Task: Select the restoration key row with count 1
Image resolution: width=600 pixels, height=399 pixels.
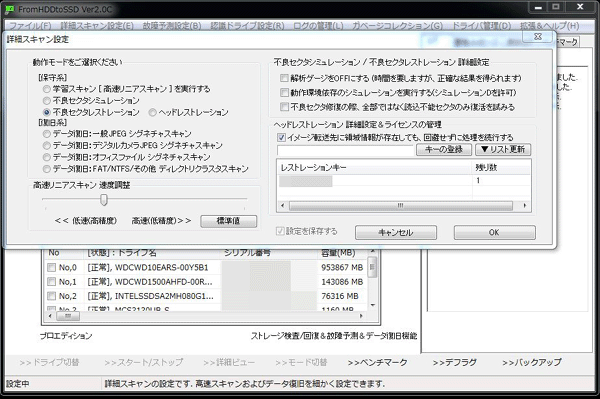Action: pos(404,181)
